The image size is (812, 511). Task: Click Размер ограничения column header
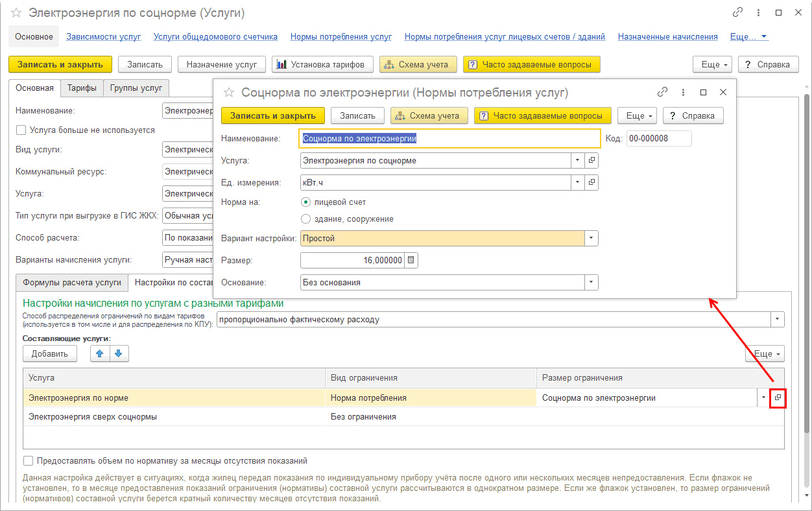pyautogui.click(x=660, y=377)
